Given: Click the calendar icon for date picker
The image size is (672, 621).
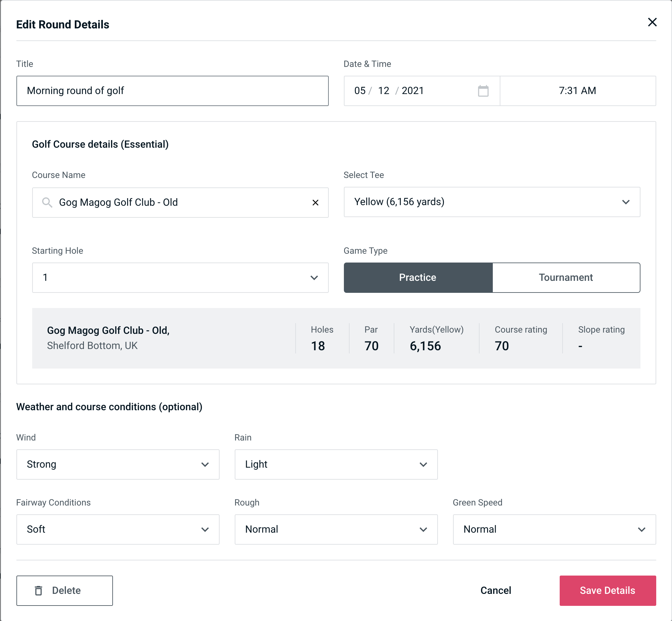Looking at the screenshot, I should 484,91.
